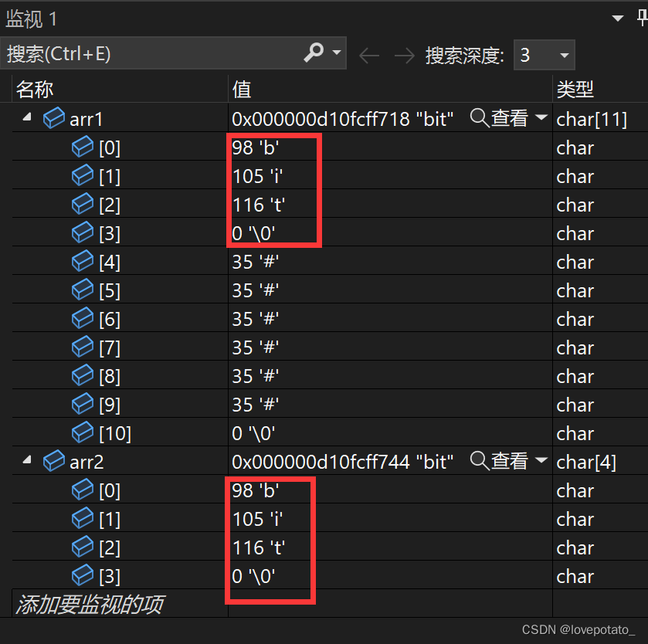Click cube icon of arr2 element [2]
The image size is (648, 644).
83,547
